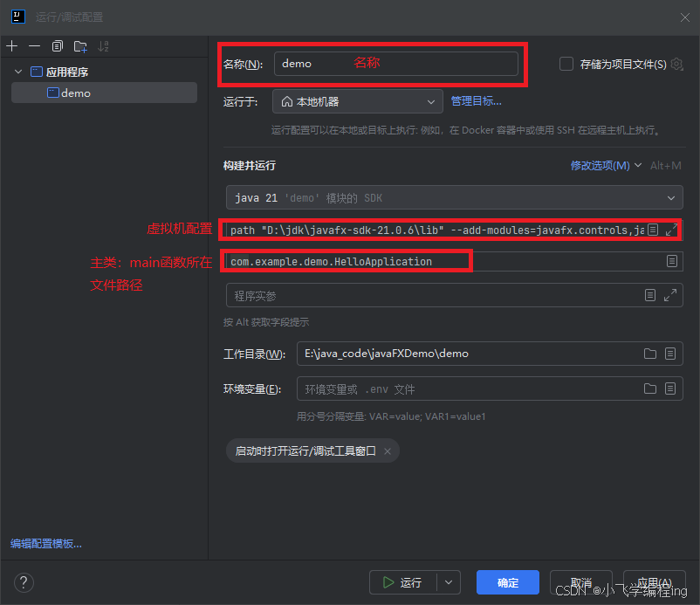Click the IntelliJ IDEA logo icon
The image size is (700, 605).
[x=17, y=17]
